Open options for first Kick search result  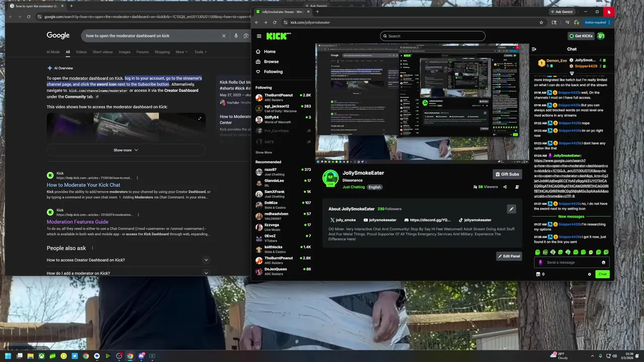coord(137,177)
